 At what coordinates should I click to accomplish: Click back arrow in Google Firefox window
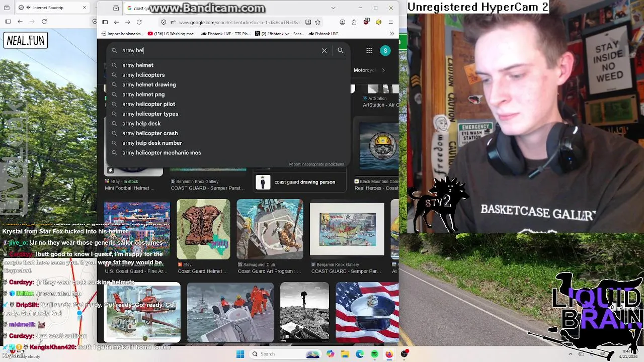(x=116, y=22)
